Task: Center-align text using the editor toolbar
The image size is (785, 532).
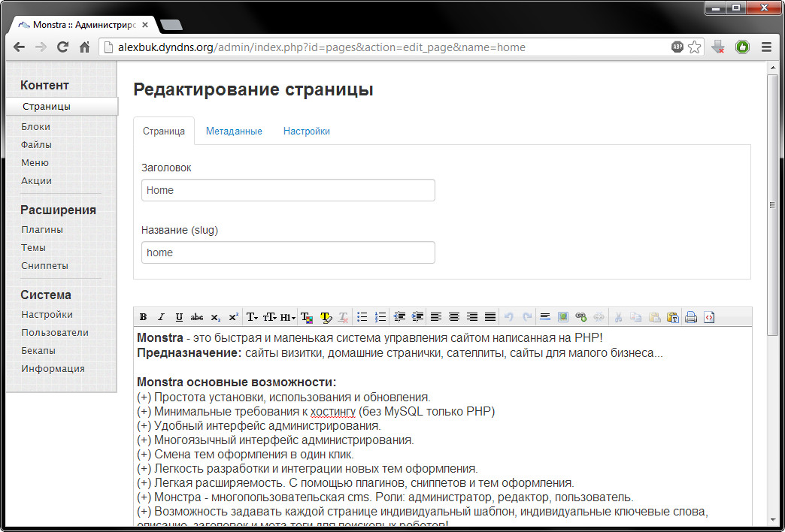Action: point(453,317)
